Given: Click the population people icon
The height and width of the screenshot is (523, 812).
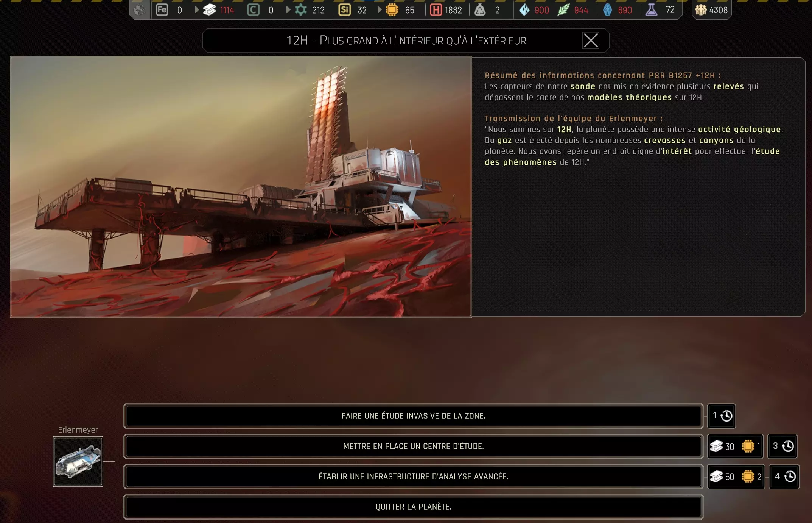Looking at the screenshot, I should tap(700, 10).
